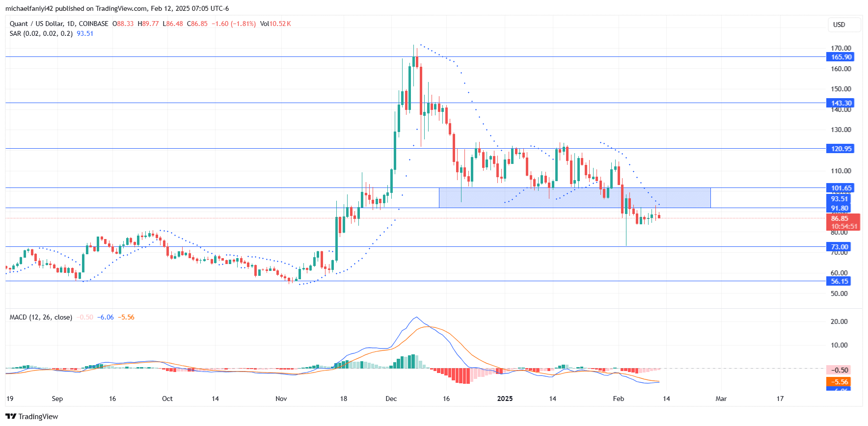Click the 165.90 price level label
The width and height of the screenshot is (868, 426).
841,57
